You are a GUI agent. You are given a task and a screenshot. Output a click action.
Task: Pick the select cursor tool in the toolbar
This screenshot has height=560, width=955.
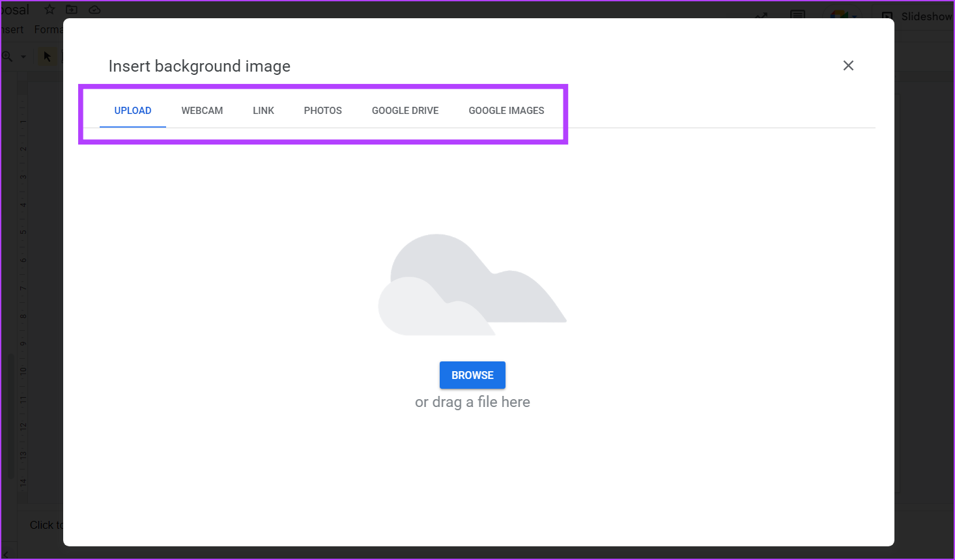pos(47,57)
